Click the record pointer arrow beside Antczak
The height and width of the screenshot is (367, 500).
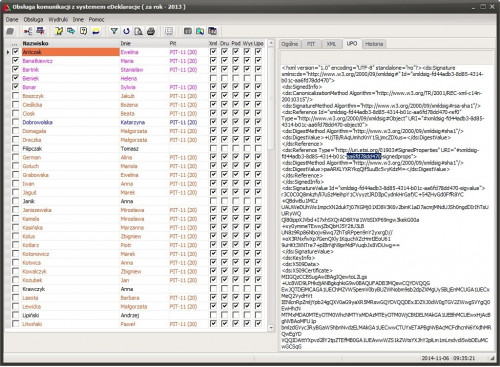8,52
